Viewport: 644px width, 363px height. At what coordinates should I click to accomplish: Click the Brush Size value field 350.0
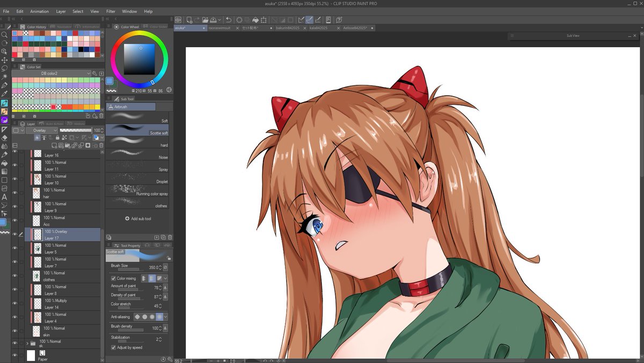click(x=153, y=267)
